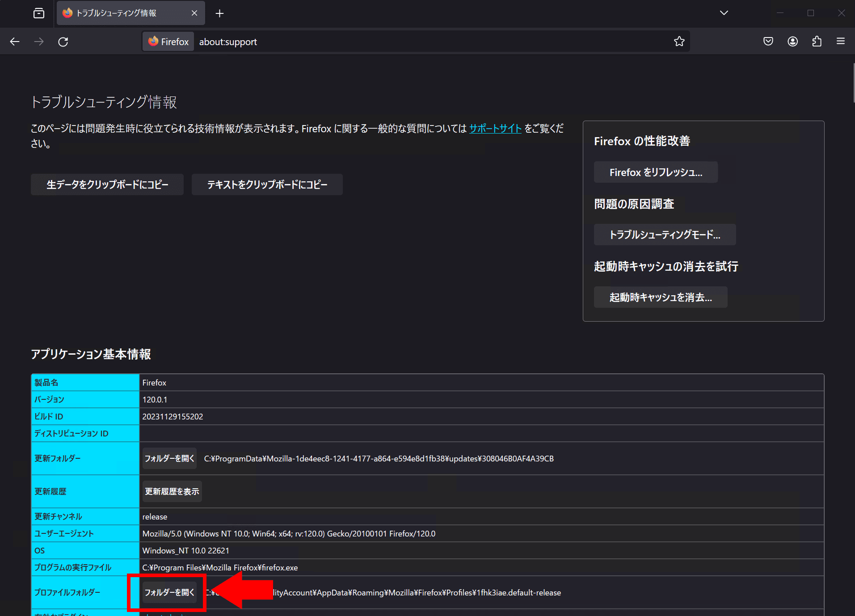Click 生データをクリップボードにコピー button
Screen dimensions: 855x616
[107, 184]
